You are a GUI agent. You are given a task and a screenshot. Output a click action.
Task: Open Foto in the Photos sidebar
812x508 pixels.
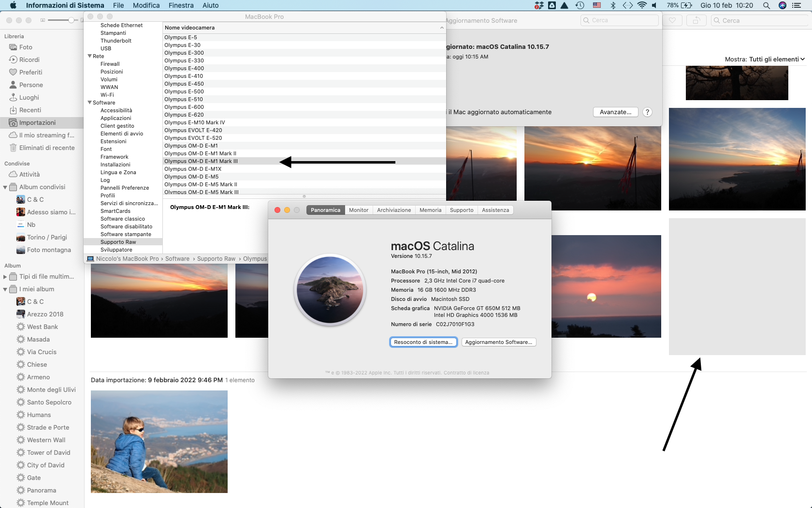tap(26, 47)
